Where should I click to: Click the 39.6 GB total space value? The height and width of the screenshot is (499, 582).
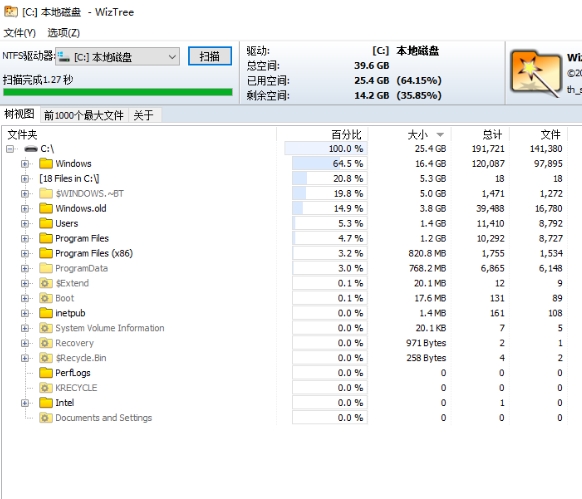click(372, 66)
